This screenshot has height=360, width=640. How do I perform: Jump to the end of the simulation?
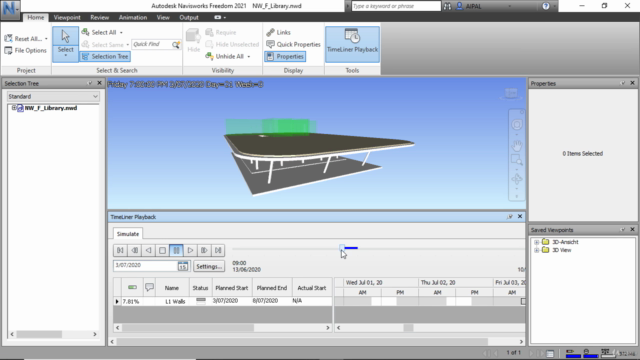218,250
